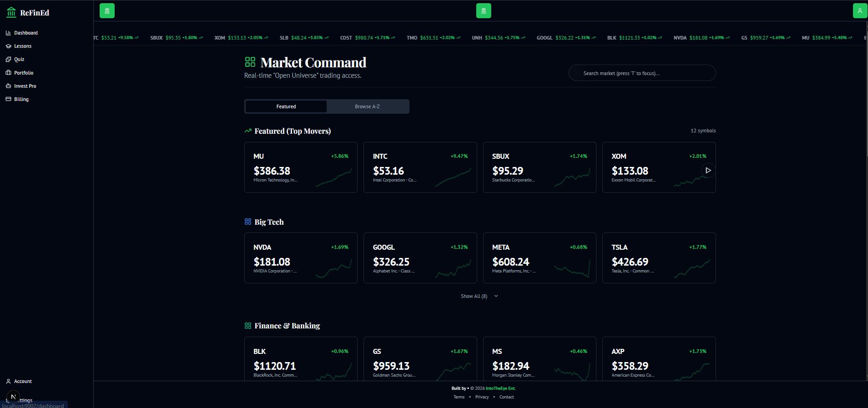Click NVDA $181.08 in the ticker strip
Screen dimensions: 868x408
pos(701,38)
